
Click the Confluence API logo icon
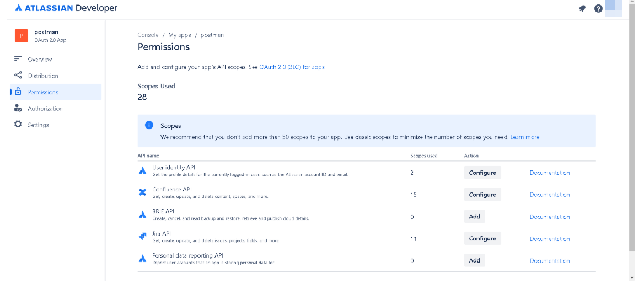pyautogui.click(x=143, y=192)
